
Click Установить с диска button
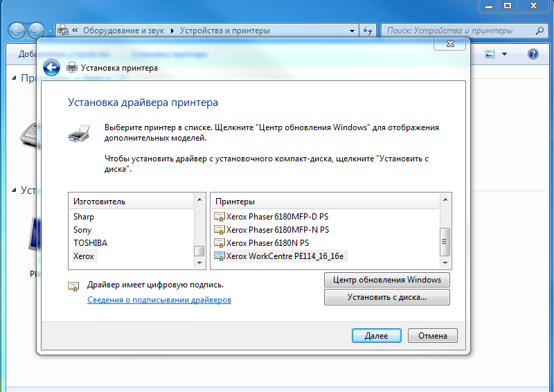point(387,297)
